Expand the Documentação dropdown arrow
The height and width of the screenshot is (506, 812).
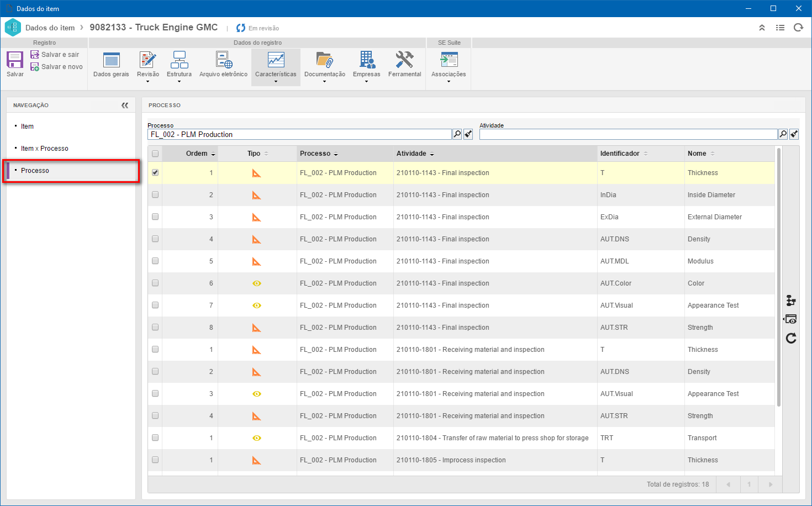325,82
